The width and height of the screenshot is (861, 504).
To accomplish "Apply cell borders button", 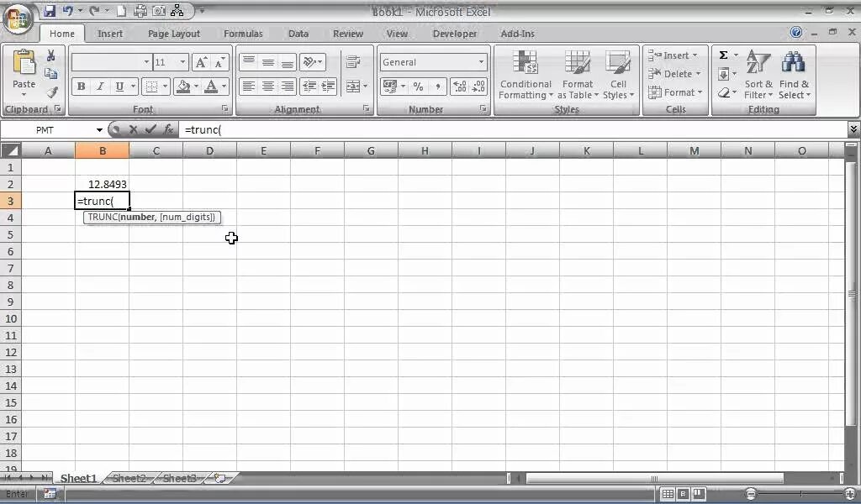I will (x=151, y=87).
